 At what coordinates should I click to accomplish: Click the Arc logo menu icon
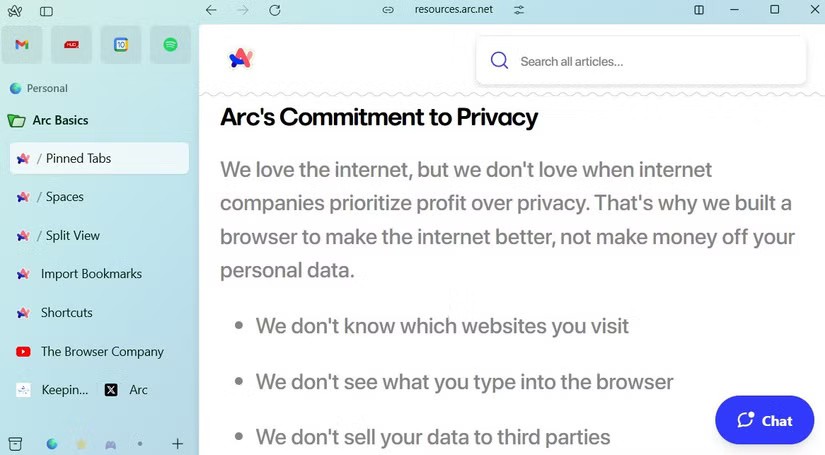click(15, 10)
